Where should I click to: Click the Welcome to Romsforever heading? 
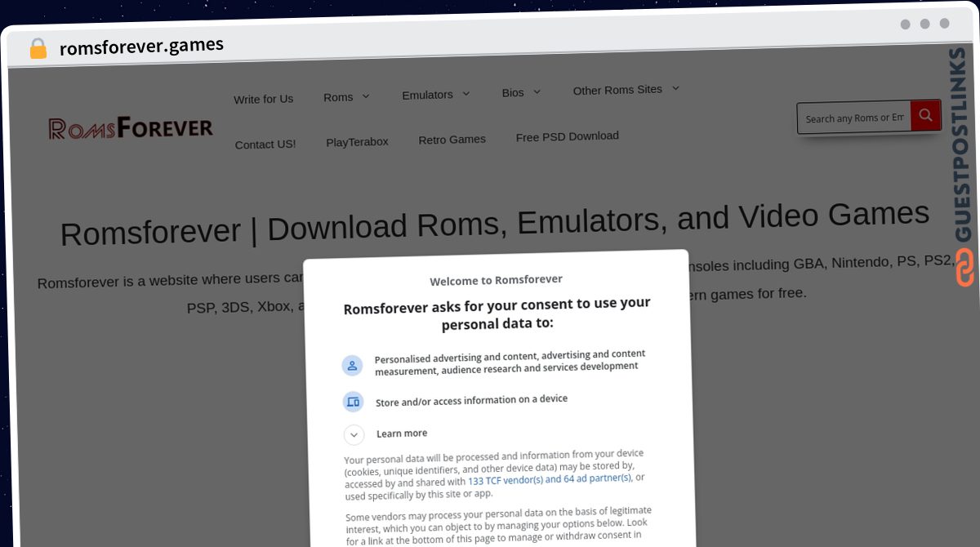[496, 280]
